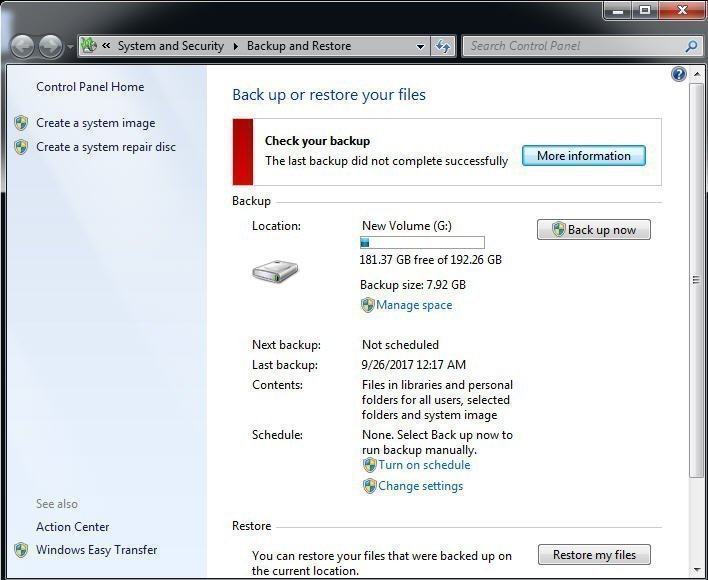Click the Back up now button
Viewport: 708px width, 580px height.
pyautogui.click(x=594, y=230)
